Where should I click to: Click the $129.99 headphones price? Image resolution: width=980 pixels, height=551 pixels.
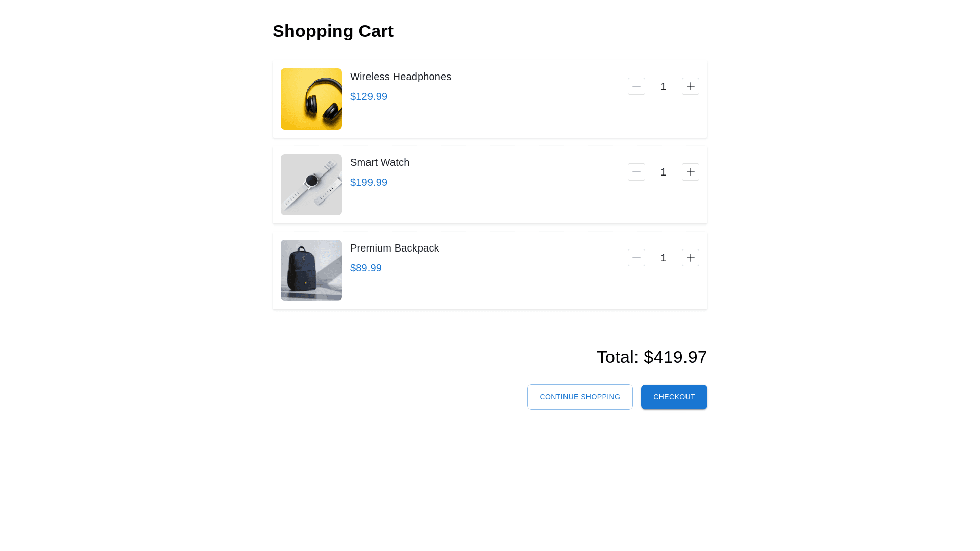click(x=369, y=96)
